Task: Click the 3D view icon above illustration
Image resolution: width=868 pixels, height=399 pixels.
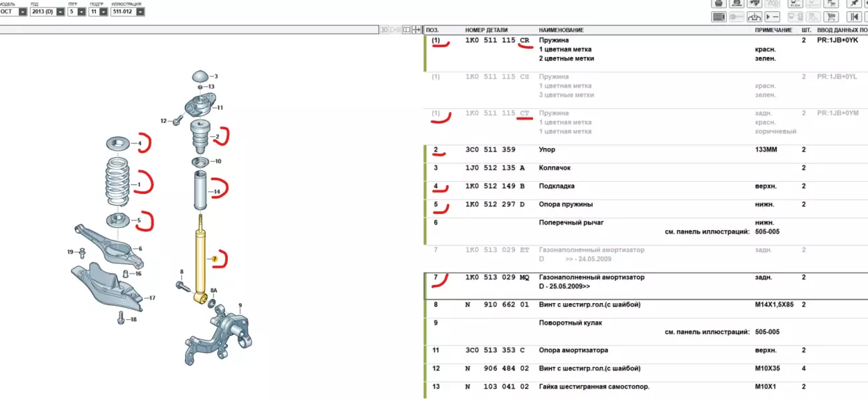Action: coord(384,30)
